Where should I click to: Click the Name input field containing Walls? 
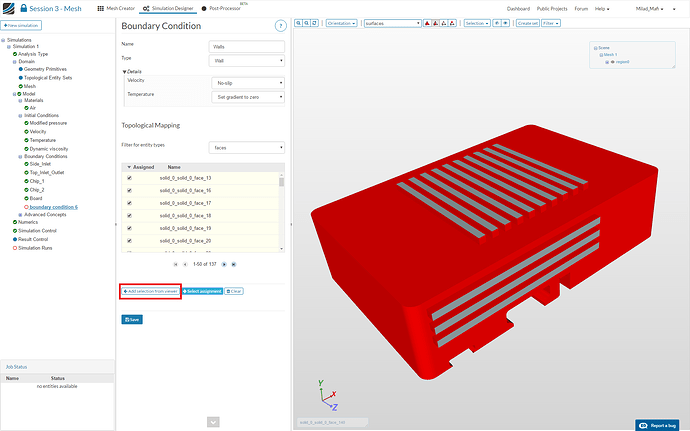pos(246,46)
